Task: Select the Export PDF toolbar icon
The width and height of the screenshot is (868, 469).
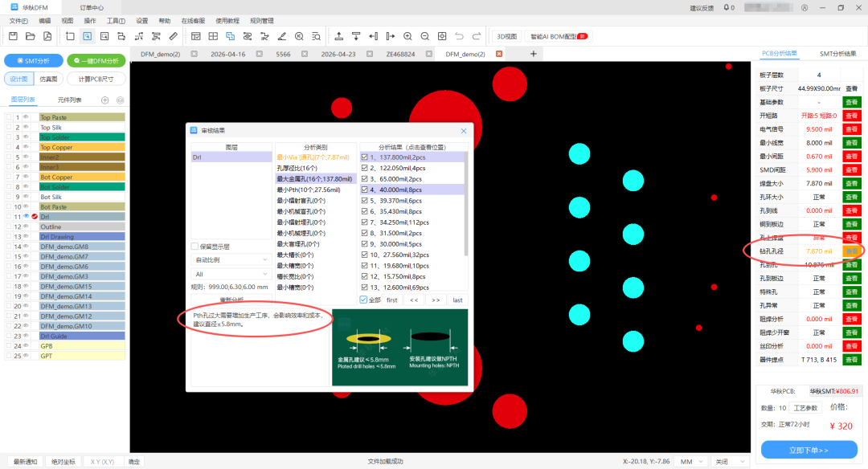Action: pos(47,36)
